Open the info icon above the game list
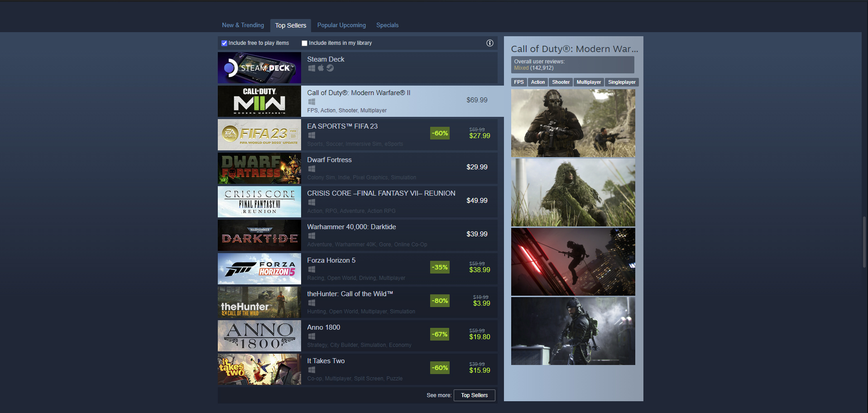The image size is (868, 413). click(489, 43)
